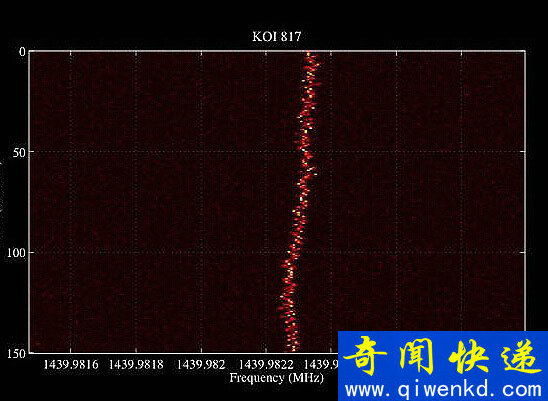Image resolution: width=548 pixels, height=401 pixels.
Task: Select the y-axis label 0
Action: point(22,52)
